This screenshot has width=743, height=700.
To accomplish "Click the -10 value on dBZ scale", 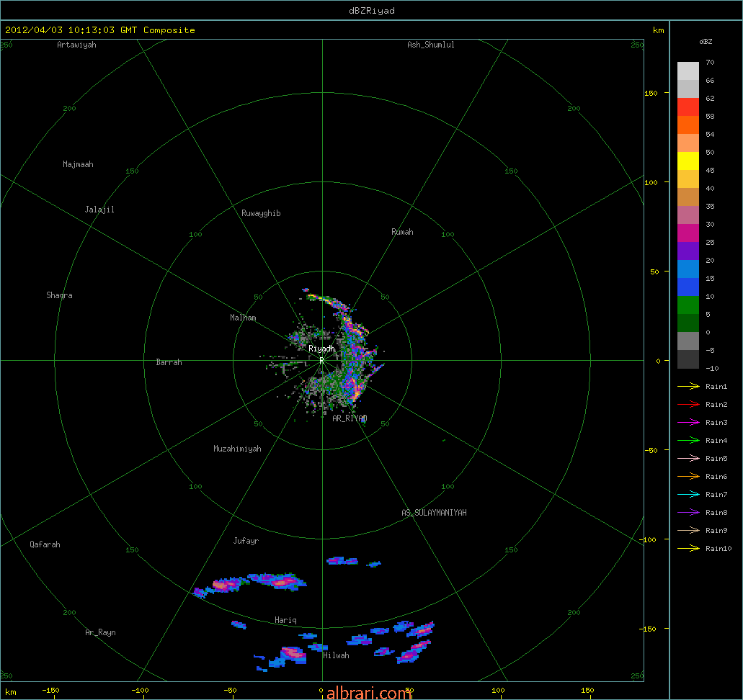I will (x=712, y=368).
